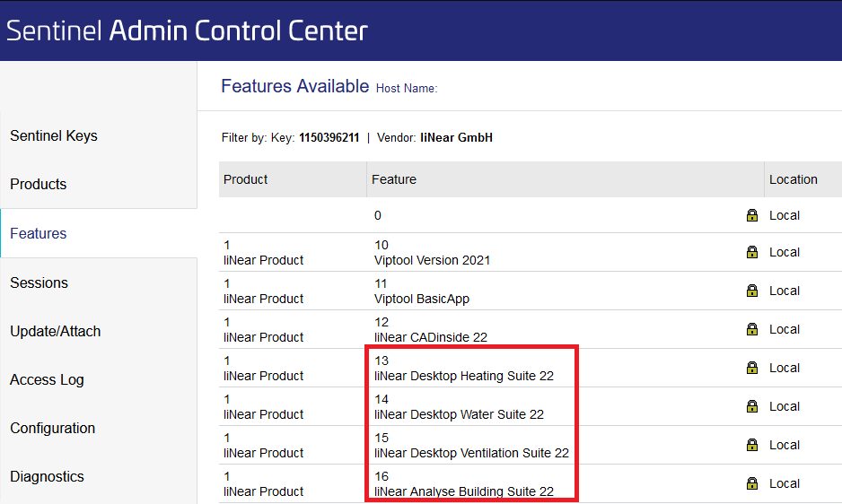842x504 pixels.
Task: Click lock icon for Desktop Heating Suite 22
Action: coord(752,368)
